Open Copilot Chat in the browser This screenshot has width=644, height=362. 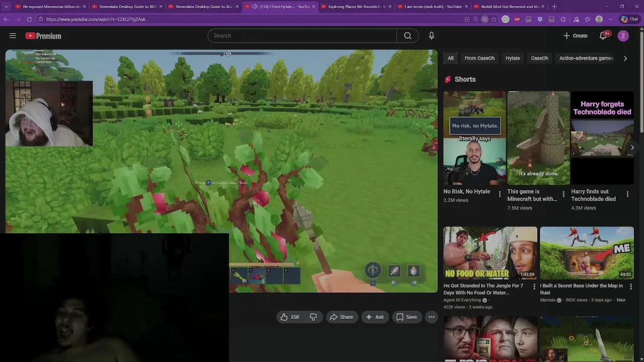[x=630, y=19]
